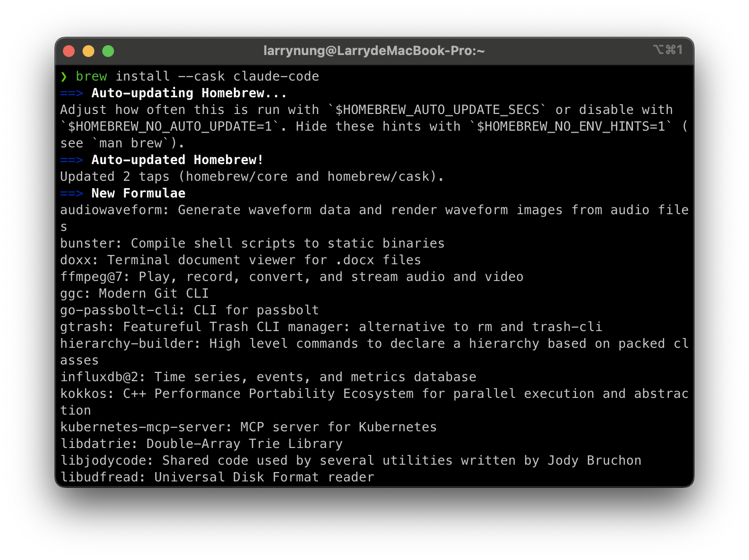Viewport: 749px width, 560px height.
Task: Click the 'kokkos: C++ Performance Portability' line
Action: pyautogui.click(x=374, y=402)
